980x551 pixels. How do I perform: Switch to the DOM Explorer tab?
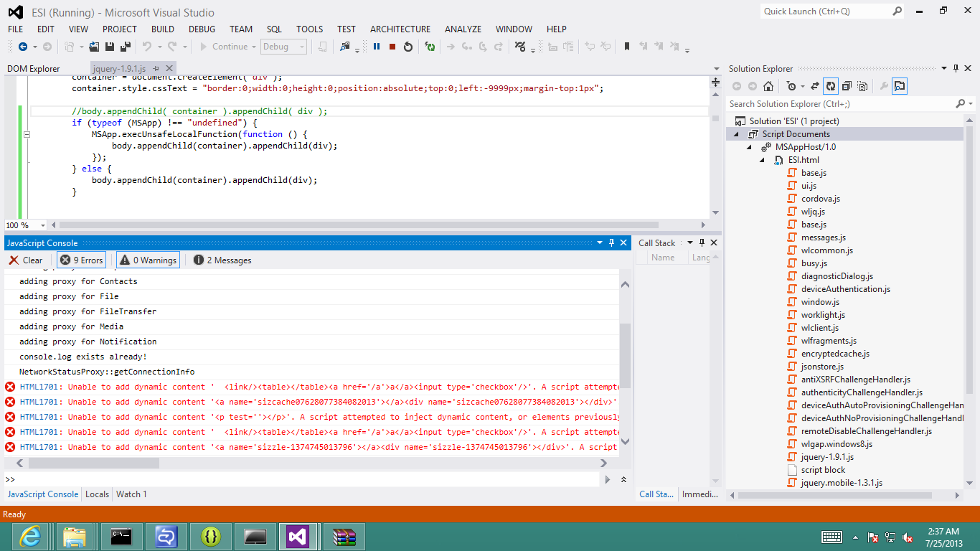click(34, 69)
